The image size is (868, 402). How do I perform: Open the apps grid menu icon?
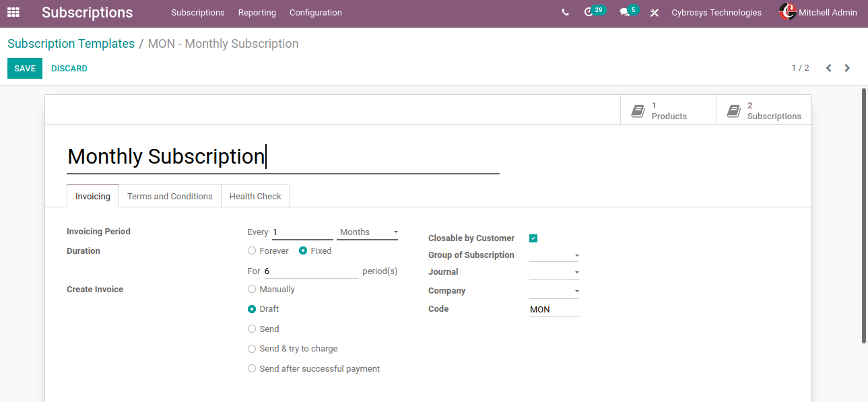pyautogui.click(x=13, y=12)
